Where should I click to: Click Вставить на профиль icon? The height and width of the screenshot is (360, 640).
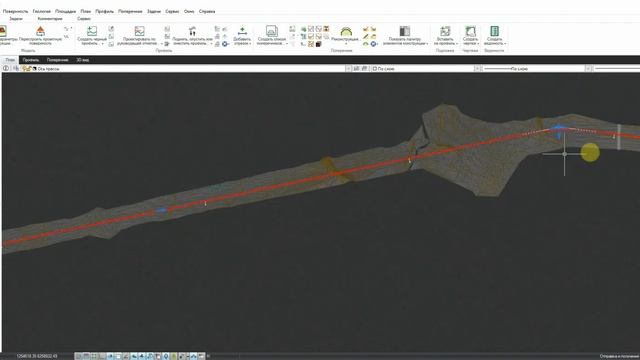point(445,31)
